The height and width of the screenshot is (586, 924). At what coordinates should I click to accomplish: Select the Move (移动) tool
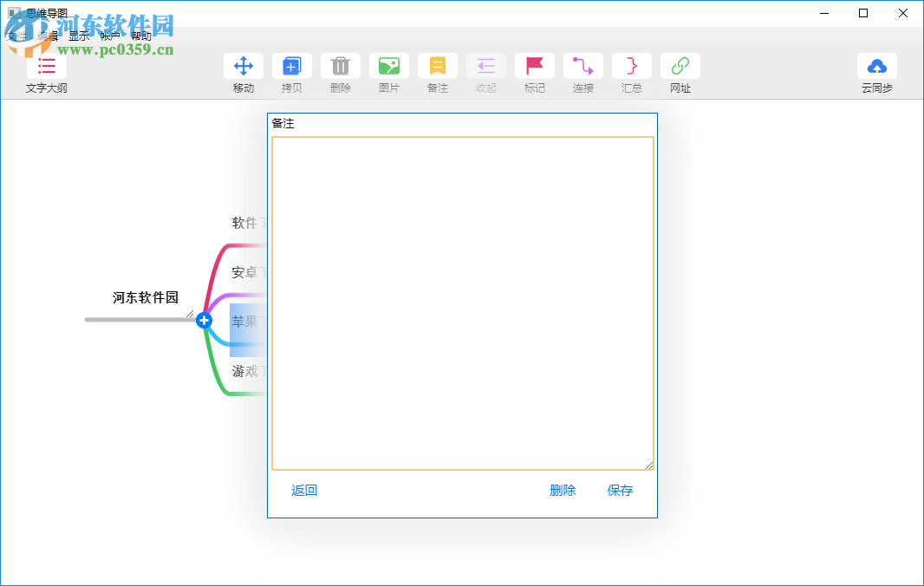(x=244, y=66)
